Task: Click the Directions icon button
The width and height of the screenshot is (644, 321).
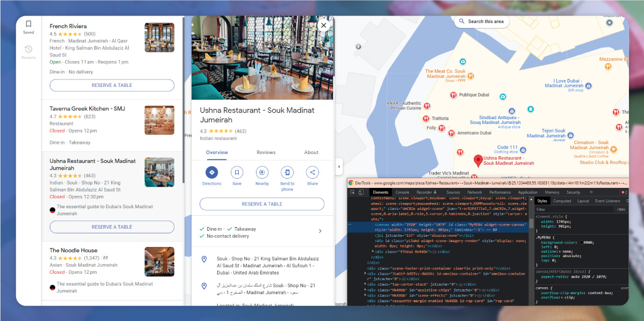Action: (x=211, y=172)
